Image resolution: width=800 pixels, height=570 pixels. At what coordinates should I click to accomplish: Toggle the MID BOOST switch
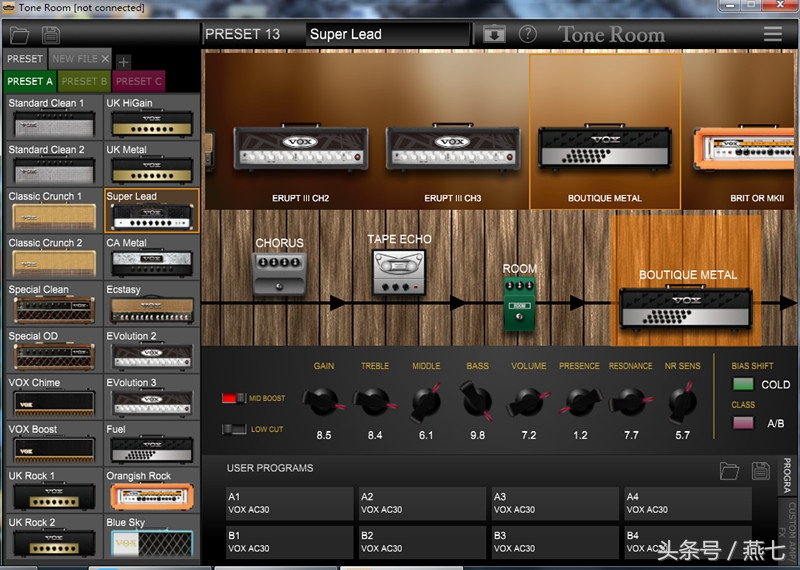234,398
